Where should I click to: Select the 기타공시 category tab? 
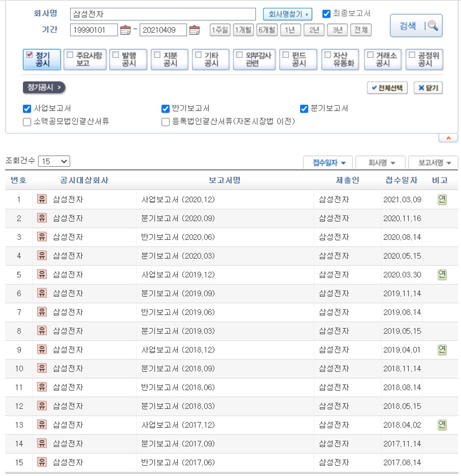tap(211, 59)
